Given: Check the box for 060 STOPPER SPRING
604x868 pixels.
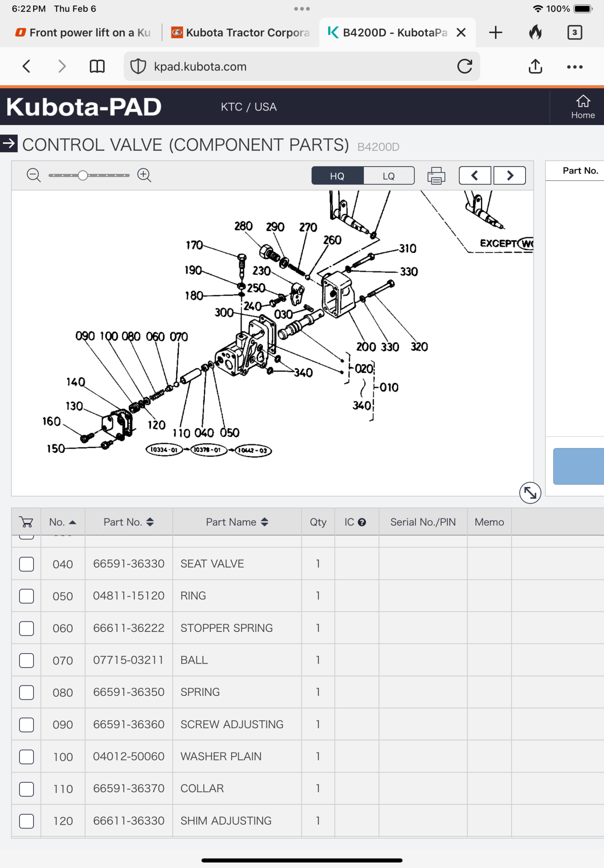Looking at the screenshot, I should (x=26, y=628).
